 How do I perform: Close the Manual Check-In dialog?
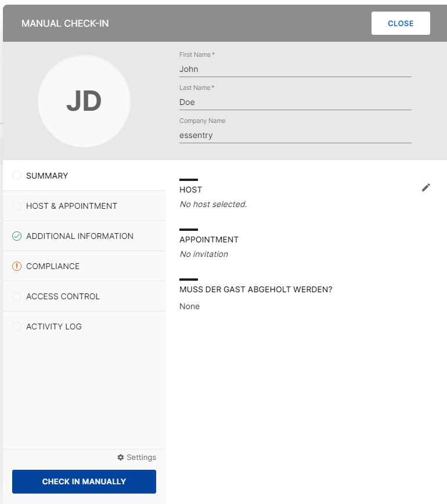tap(401, 23)
